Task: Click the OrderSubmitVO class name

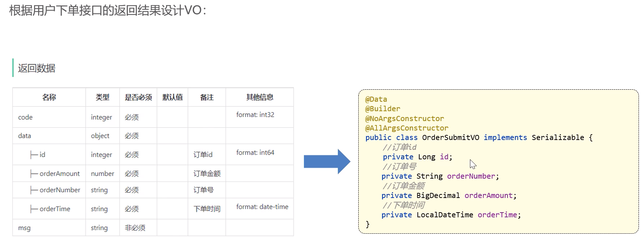Action: 450,137
